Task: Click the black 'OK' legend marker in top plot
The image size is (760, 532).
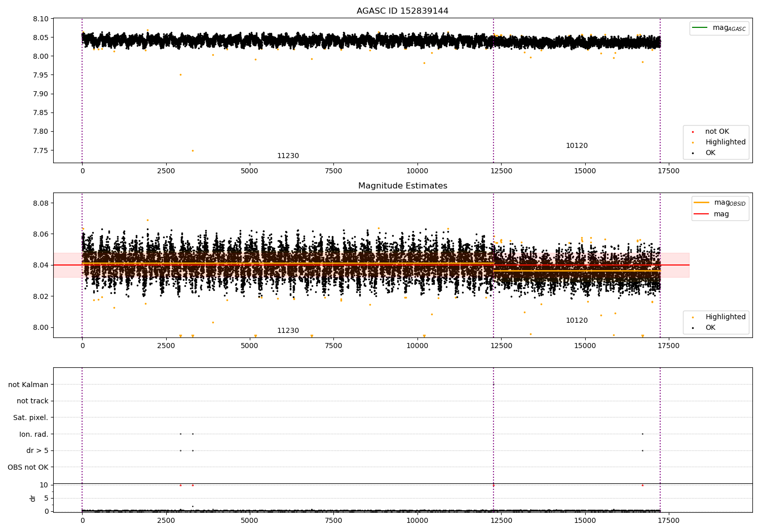Action: pos(693,153)
